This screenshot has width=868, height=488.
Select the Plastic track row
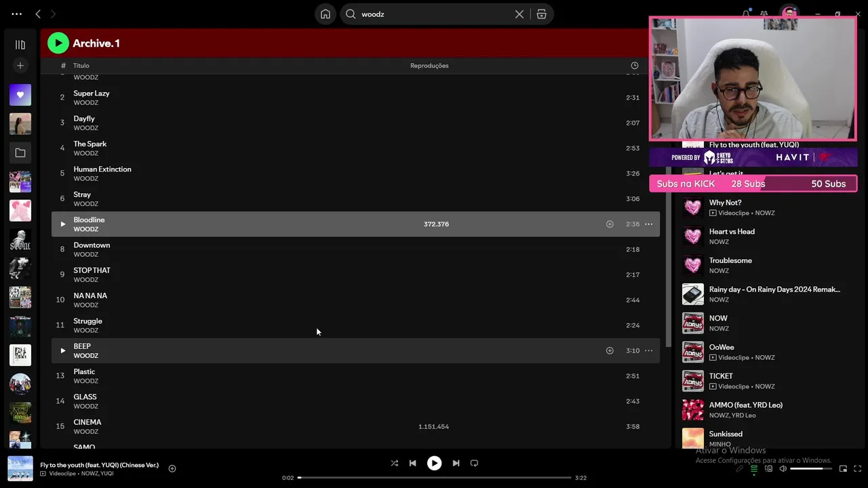(x=355, y=376)
